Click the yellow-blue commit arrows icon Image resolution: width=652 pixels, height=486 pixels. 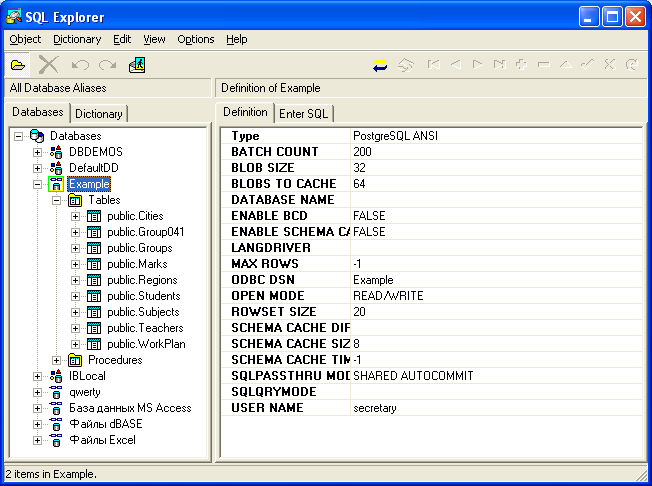(380, 65)
